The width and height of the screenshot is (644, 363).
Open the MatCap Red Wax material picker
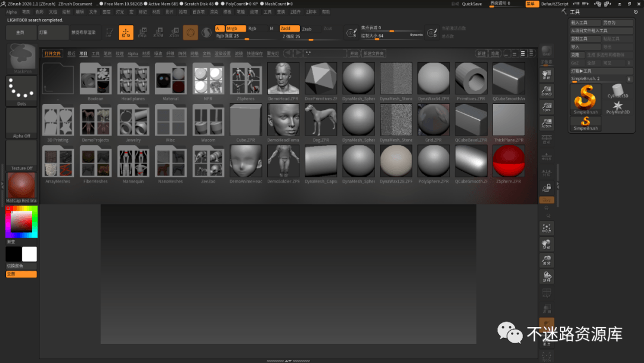point(21,188)
